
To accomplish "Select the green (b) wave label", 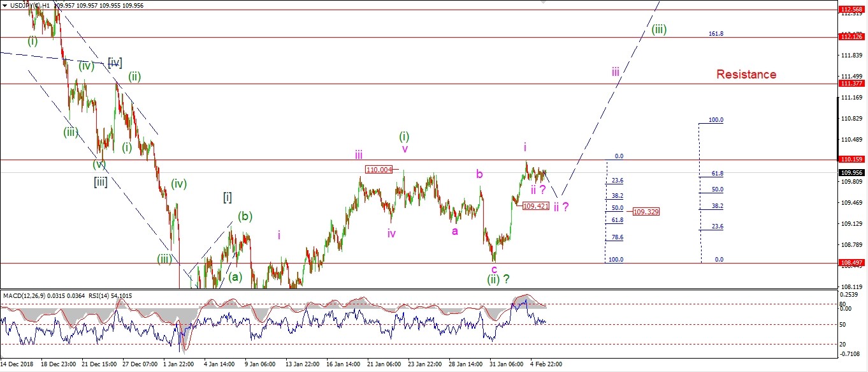I will click(x=245, y=216).
